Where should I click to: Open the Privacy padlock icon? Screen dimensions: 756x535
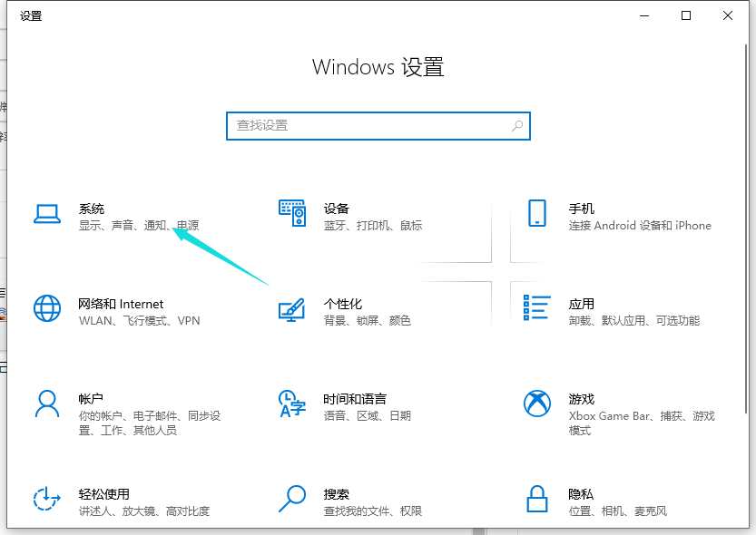point(536,499)
